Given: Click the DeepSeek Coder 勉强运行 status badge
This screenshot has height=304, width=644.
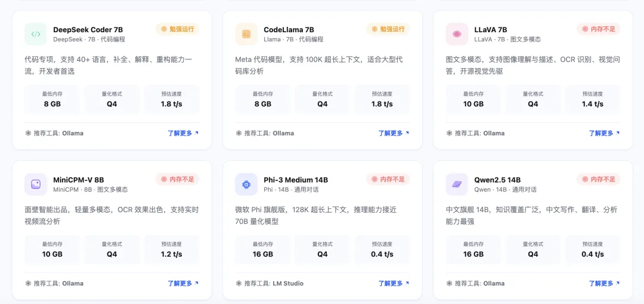Looking at the screenshot, I should pyautogui.click(x=177, y=29).
